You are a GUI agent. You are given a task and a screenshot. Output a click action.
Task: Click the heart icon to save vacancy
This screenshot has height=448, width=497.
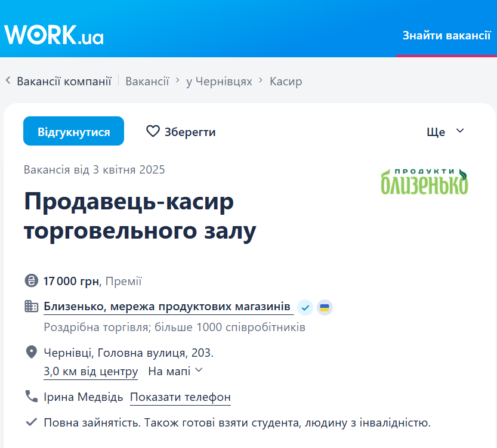[153, 131]
